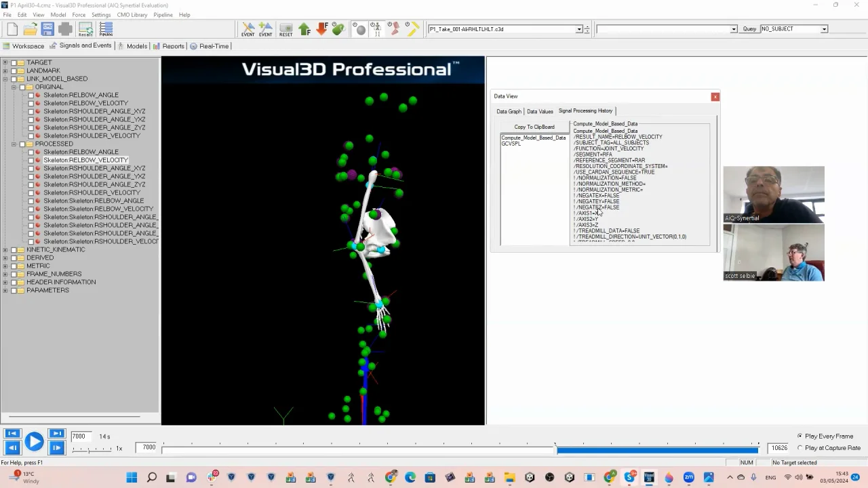Click the New workspace file icon
This screenshot has height=488, width=868.
[12, 29]
